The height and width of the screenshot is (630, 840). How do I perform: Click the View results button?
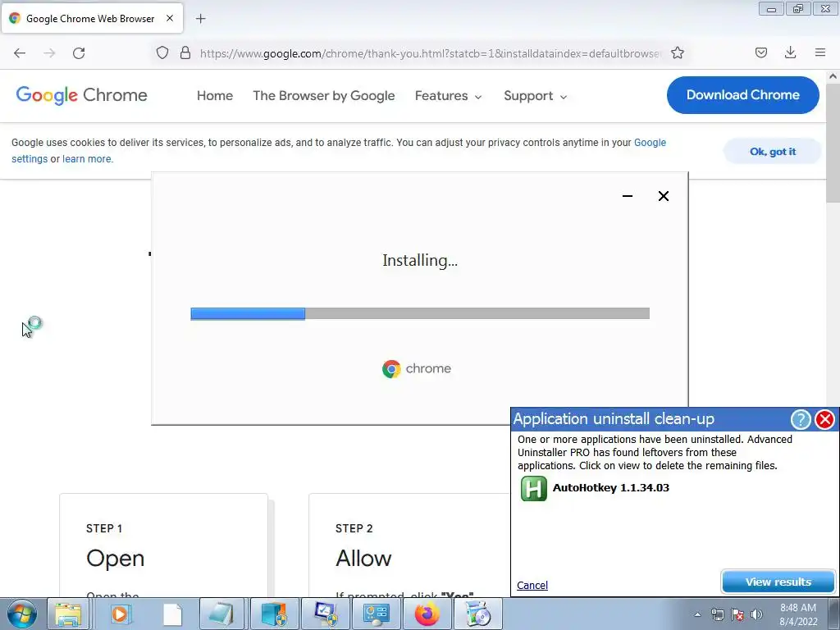[x=778, y=582]
